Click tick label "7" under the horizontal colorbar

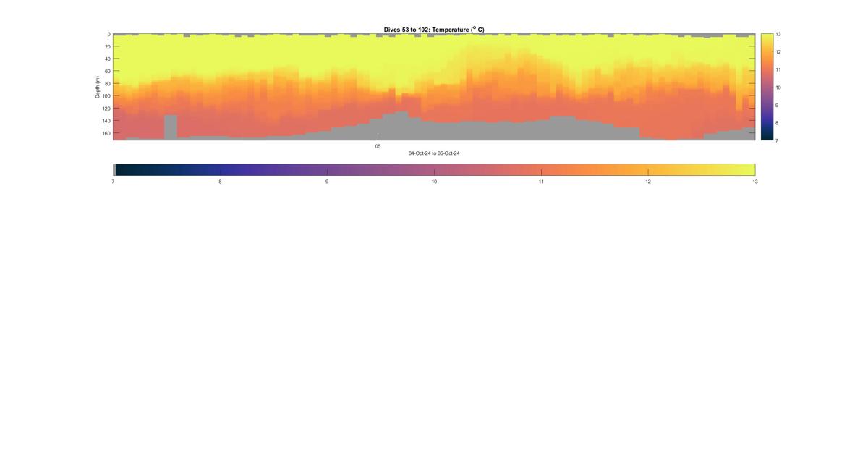click(x=113, y=182)
